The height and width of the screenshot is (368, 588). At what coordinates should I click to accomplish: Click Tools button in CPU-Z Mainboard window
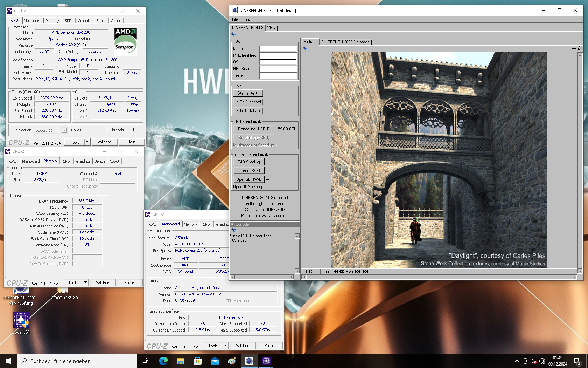(x=213, y=346)
